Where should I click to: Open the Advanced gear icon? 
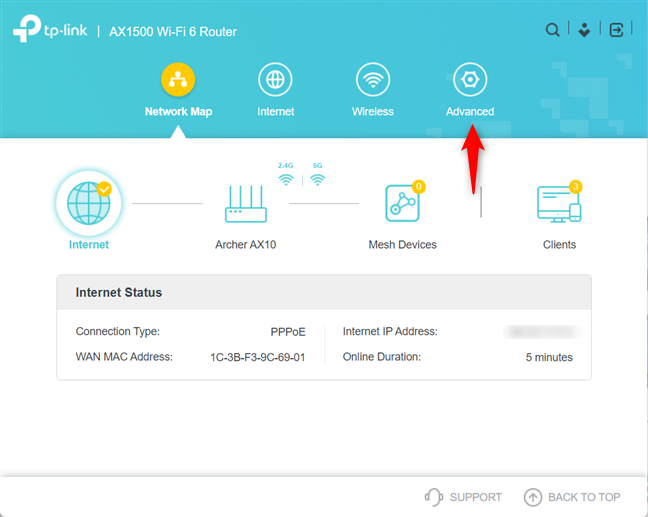470,79
